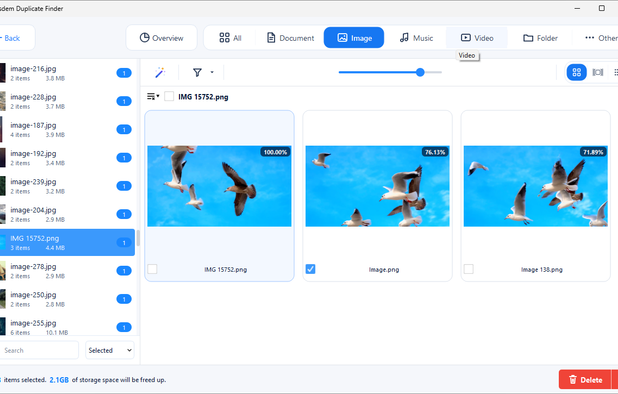This screenshot has height=394, width=618.
Task: Maximize the Duplicate Finder window
Action: [x=601, y=8]
